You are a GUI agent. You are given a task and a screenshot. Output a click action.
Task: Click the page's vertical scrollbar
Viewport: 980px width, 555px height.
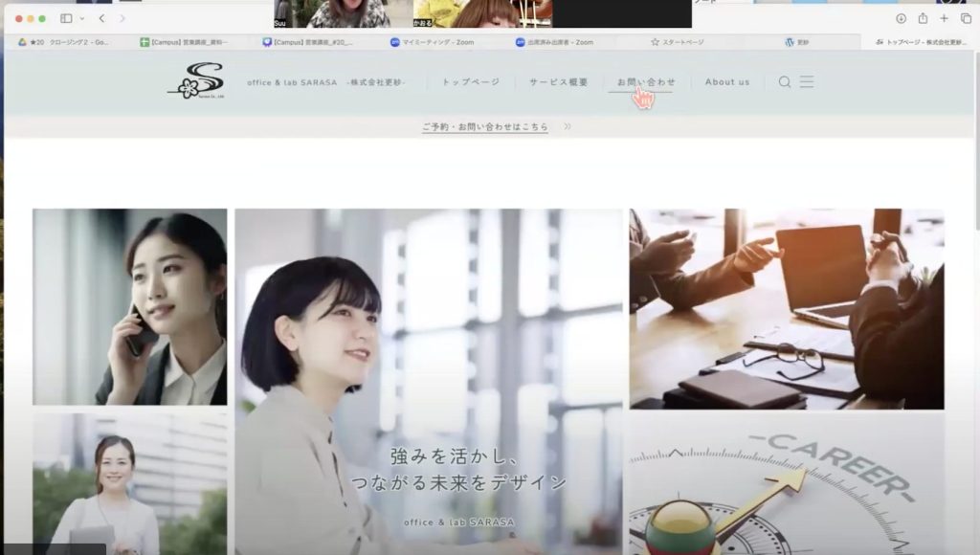coord(975,191)
